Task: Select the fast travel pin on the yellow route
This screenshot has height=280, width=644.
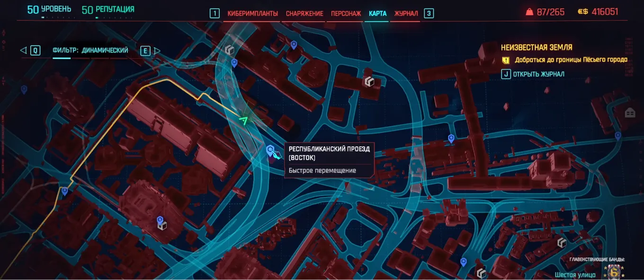Action: [64, 191]
